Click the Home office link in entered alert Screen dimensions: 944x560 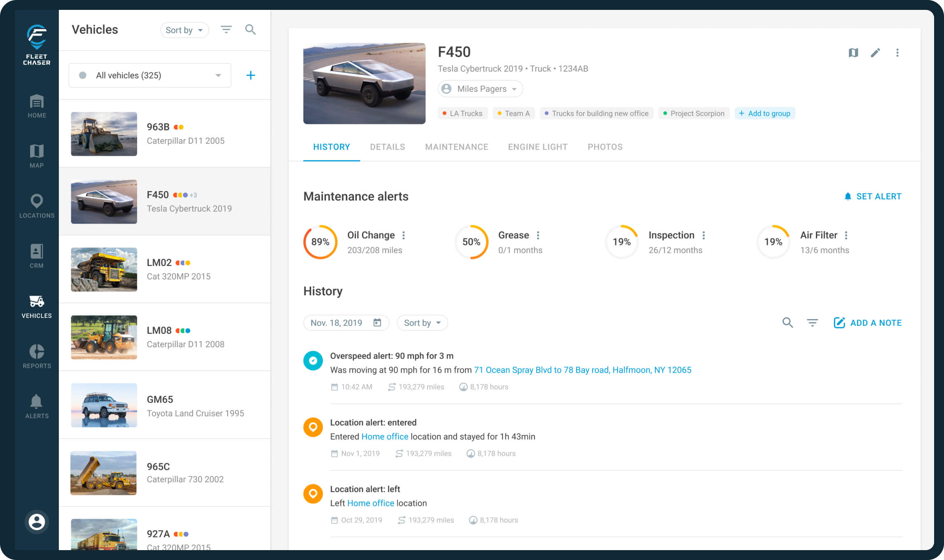click(385, 436)
